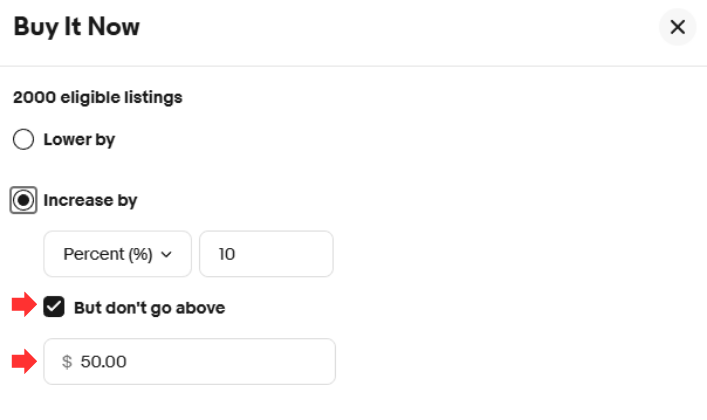This screenshot has height=420, width=707.
Task: Open the Percent (%) dropdown
Action: tap(118, 254)
